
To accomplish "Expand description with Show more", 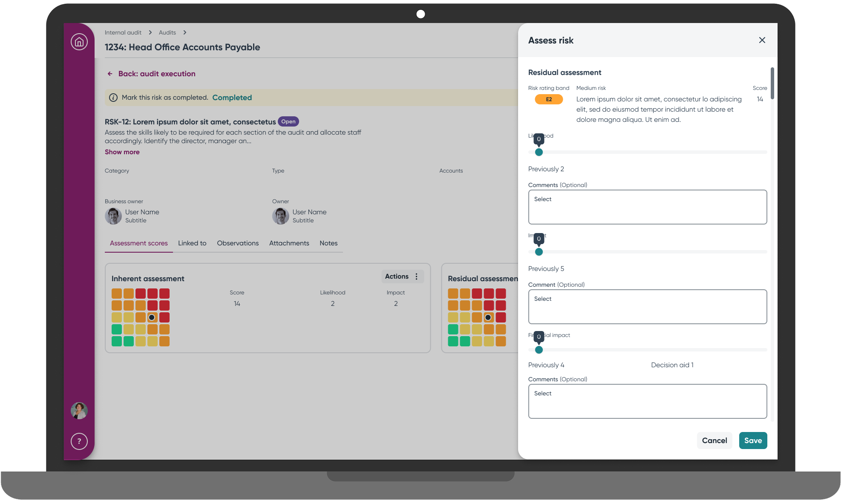I will point(122,152).
